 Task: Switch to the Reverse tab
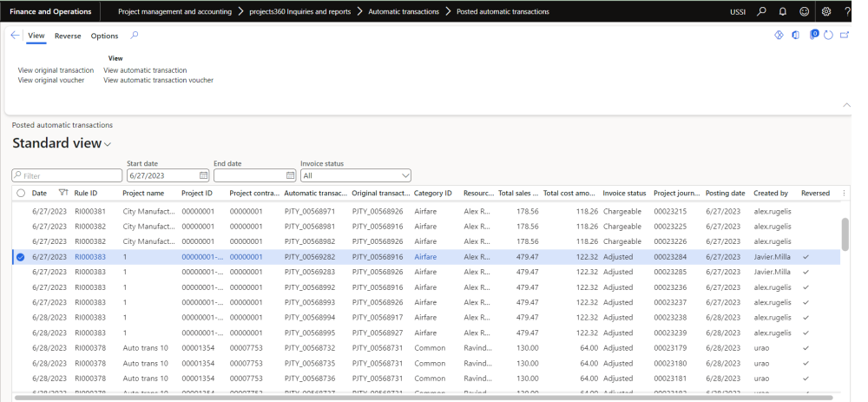pos(68,36)
